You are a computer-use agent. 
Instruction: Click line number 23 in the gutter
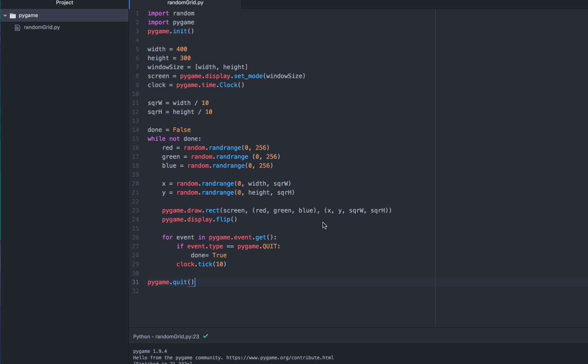pos(136,210)
